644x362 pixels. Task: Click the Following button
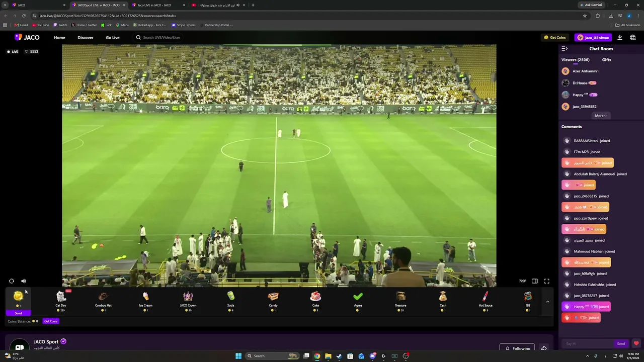pos(518,348)
